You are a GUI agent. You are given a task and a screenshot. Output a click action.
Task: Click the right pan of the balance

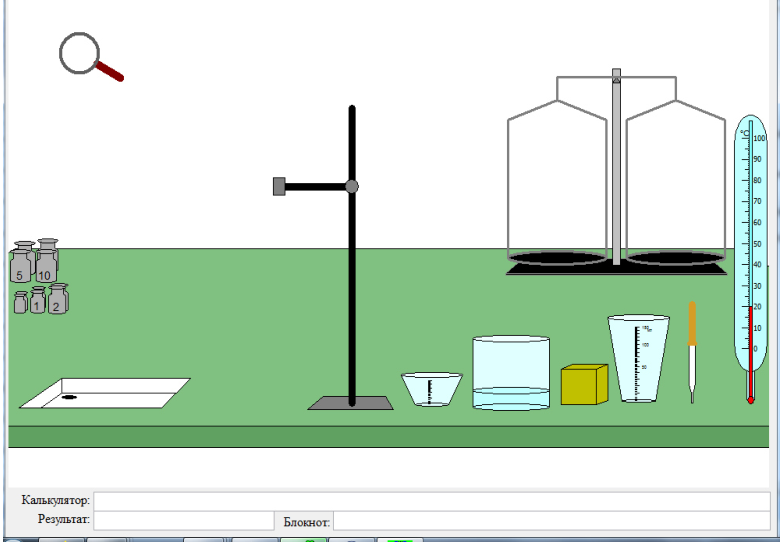point(676,258)
